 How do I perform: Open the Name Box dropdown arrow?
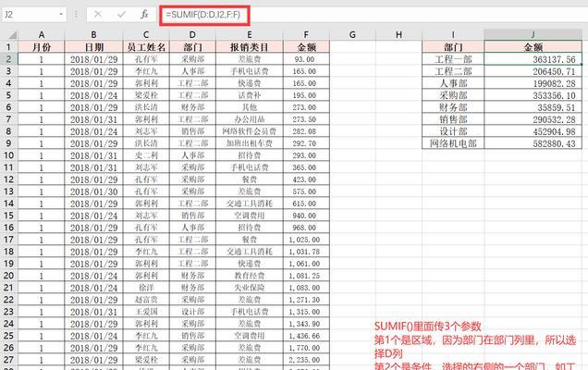[61, 15]
